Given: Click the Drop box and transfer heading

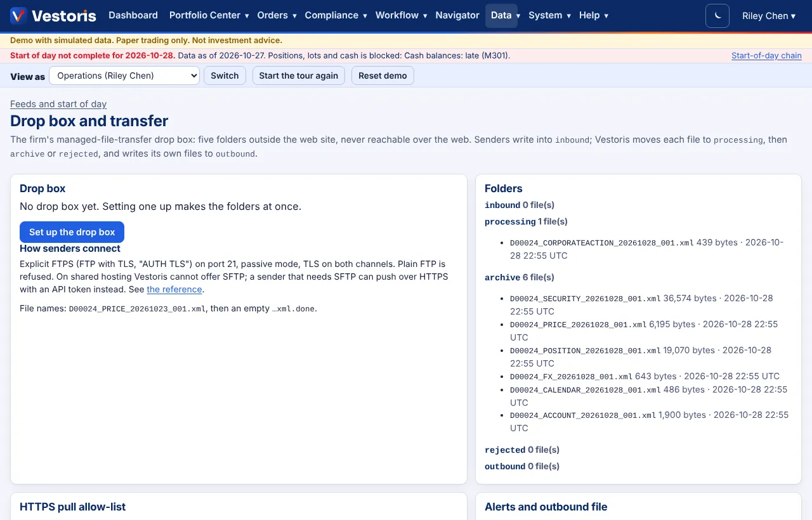Looking at the screenshot, I should pos(89,120).
